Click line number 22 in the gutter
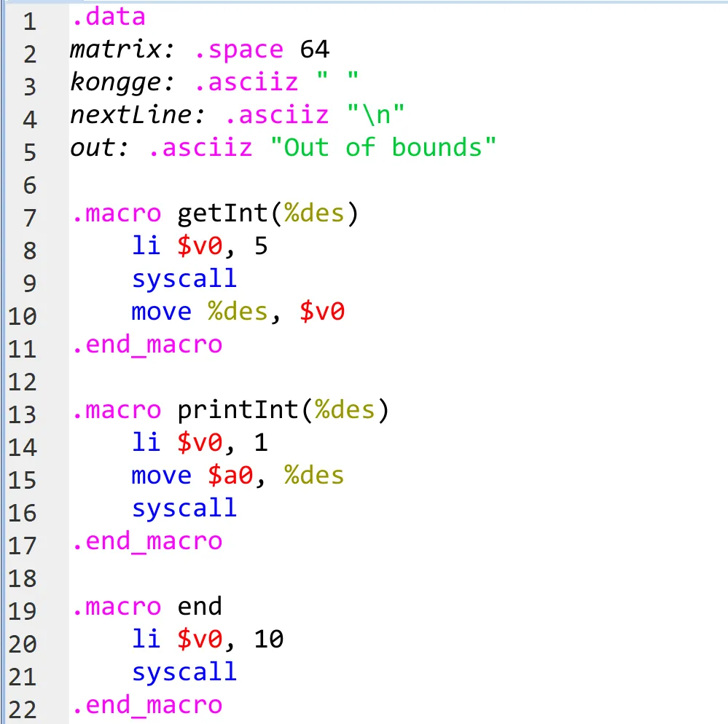Screen dimensions: 728x724 coord(22,709)
